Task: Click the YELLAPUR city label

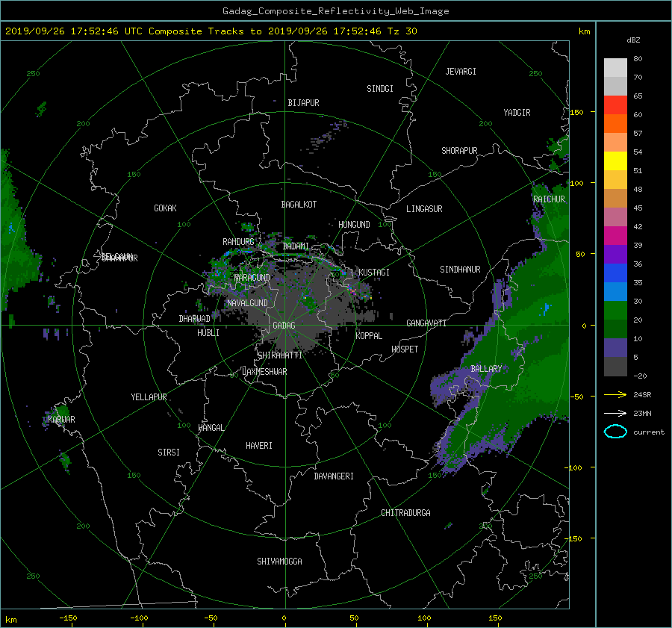Action: (x=149, y=397)
